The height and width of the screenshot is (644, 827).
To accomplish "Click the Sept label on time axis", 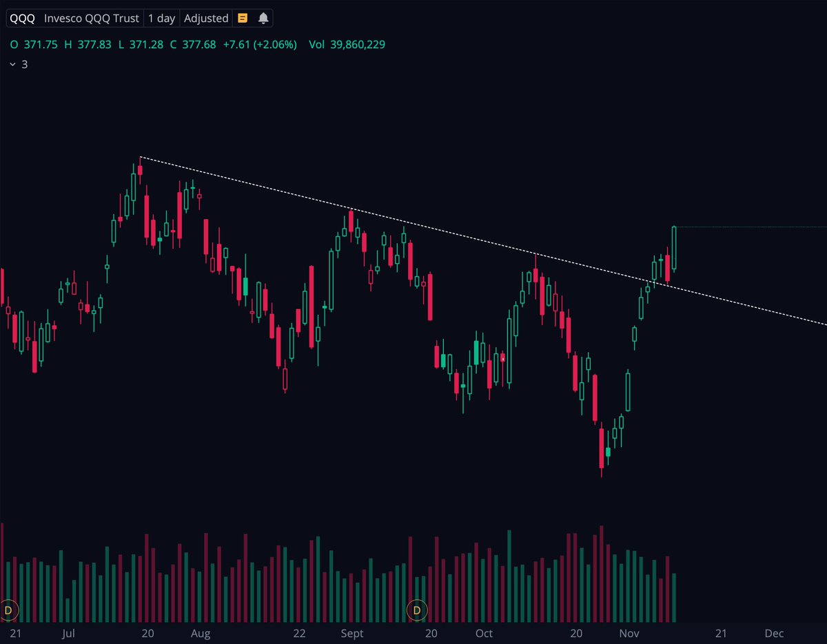I will (351, 633).
